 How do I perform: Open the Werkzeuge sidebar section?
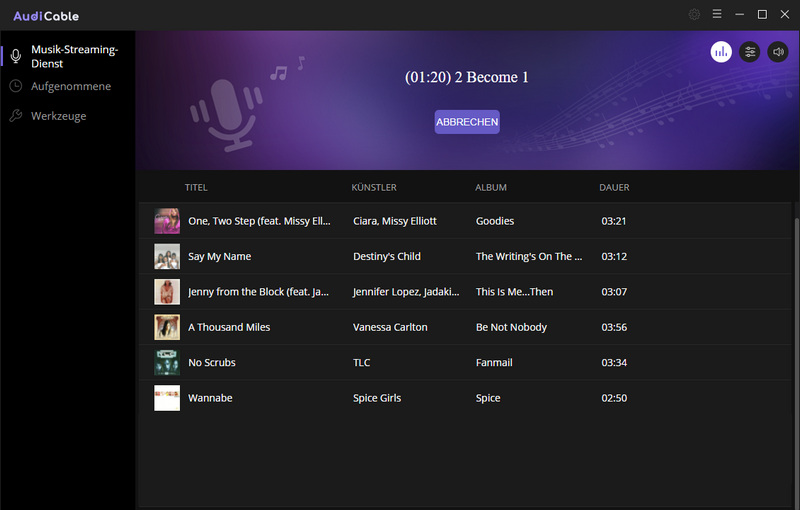click(x=58, y=116)
